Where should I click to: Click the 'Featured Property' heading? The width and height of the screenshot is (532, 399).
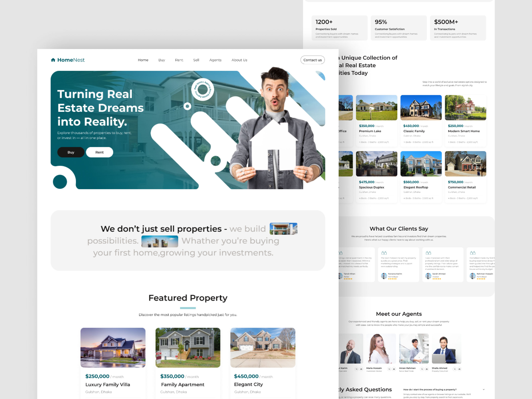188,298
